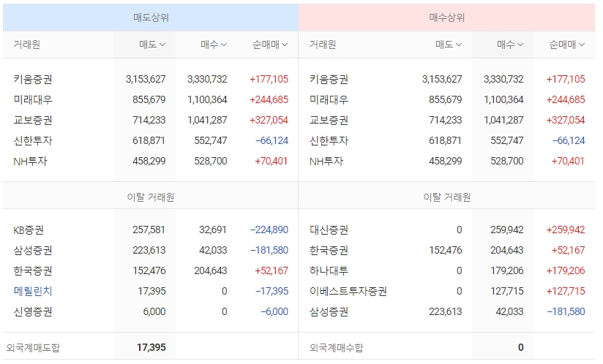603x364 pixels.
Task: Open the 메릴린치 broker link
Action: [x=33, y=291]
